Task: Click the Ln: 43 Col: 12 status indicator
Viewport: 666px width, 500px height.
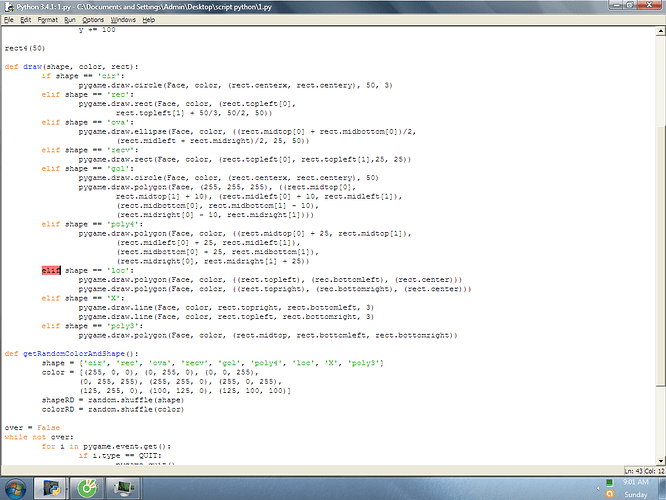Action: pos(636,470)
